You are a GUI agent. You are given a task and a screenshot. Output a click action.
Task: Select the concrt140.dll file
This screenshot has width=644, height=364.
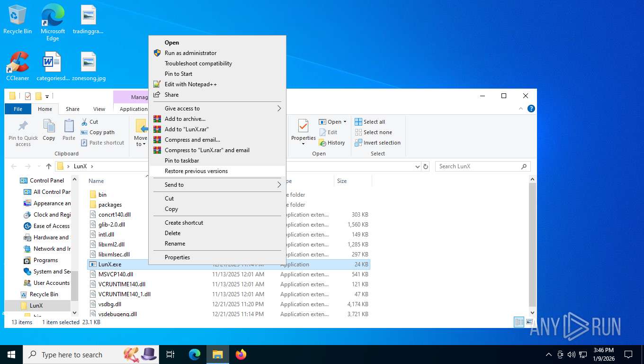pyautogui.click(x=114, y=215)
